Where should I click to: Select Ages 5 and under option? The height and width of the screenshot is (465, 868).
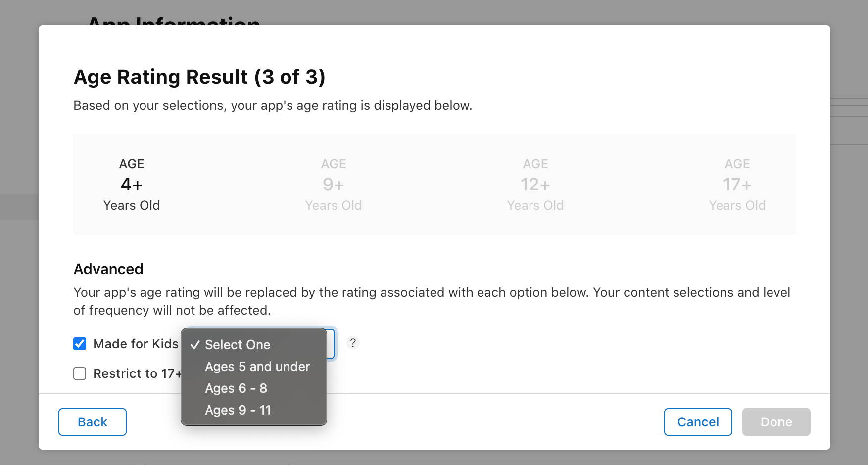coord(257,367)
